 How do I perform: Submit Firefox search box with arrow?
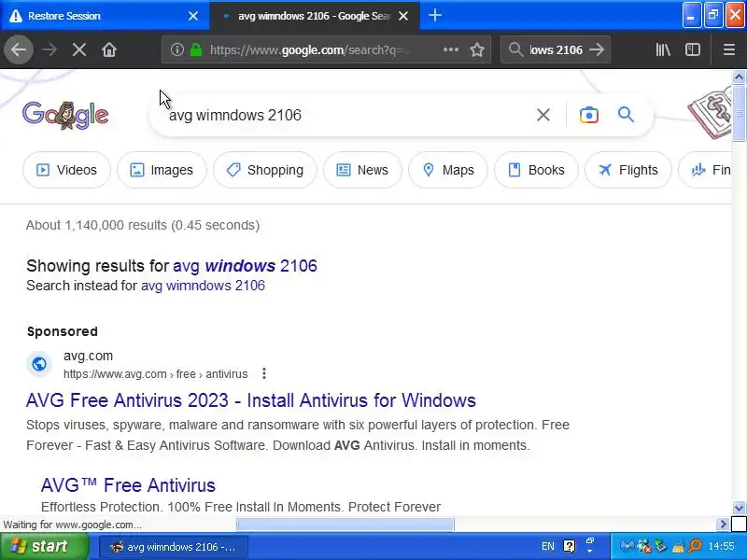(x=597, y=49)
